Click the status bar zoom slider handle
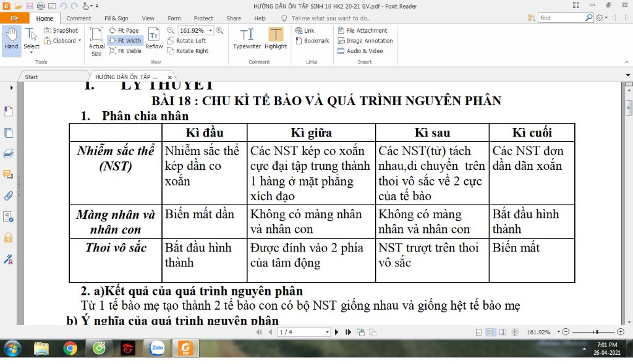 (x=597, y=332)
